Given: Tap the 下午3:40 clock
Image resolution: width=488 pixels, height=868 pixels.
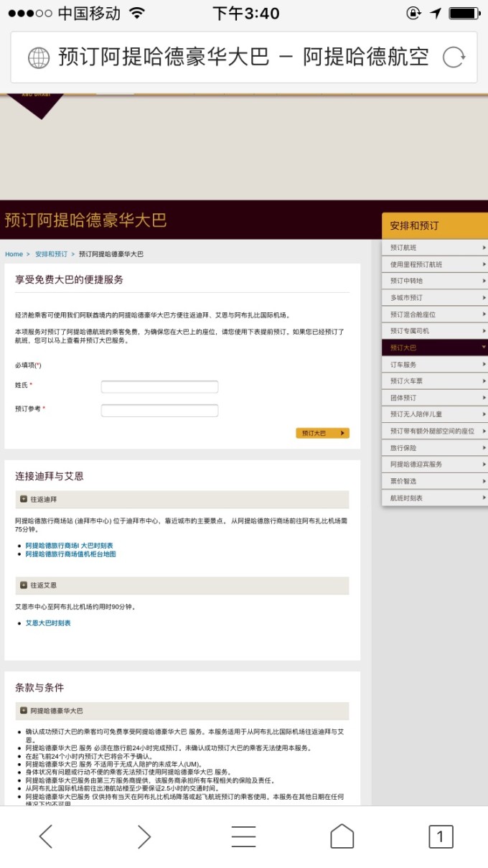Looking at the screenshot, I should 245,13.
